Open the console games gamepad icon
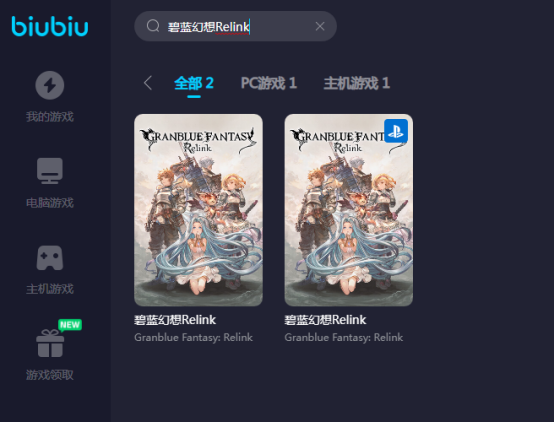Image resolution: width=554 pixels, height=422 pixels. pyautogui.click(x=50, y=258)
